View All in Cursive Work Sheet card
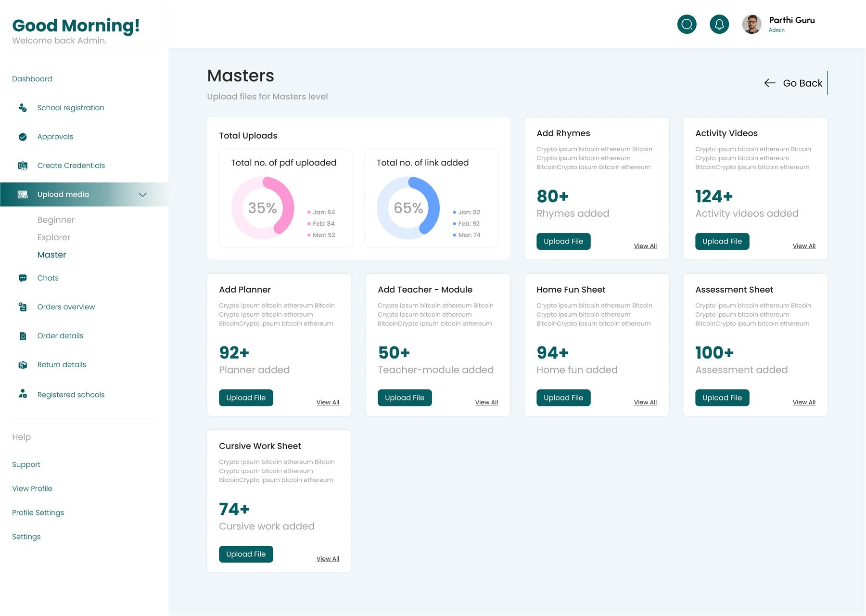The image size is (866, 616). tap(328, 559)
